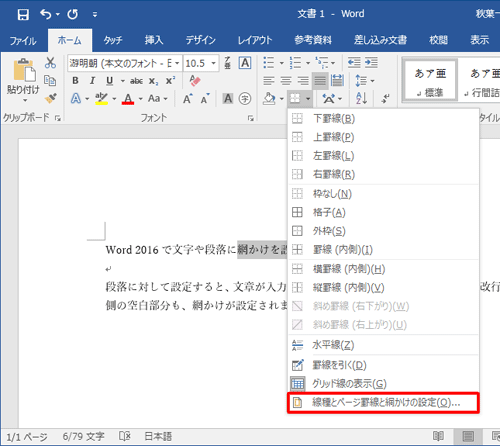The width and height of the screenshot is (500, 446).
Task: Click the spelling check icon in status bar
Action: [125, 436]
